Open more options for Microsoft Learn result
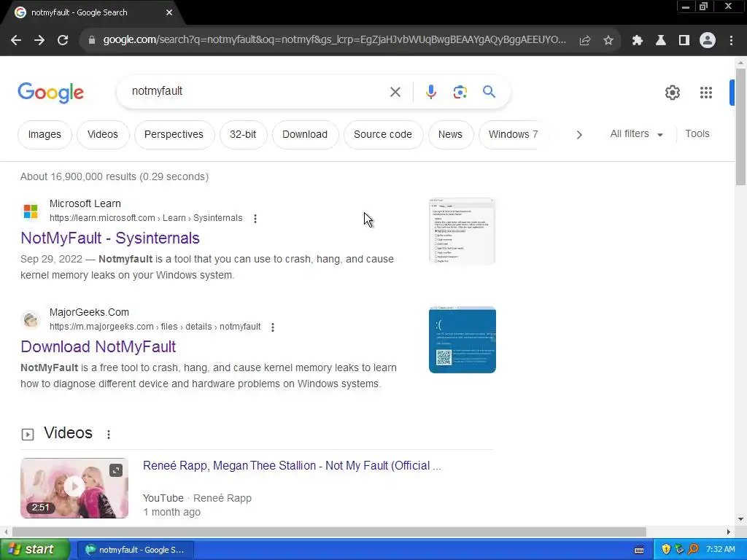This screenshot has width=747, height=560. click(255, 219)
